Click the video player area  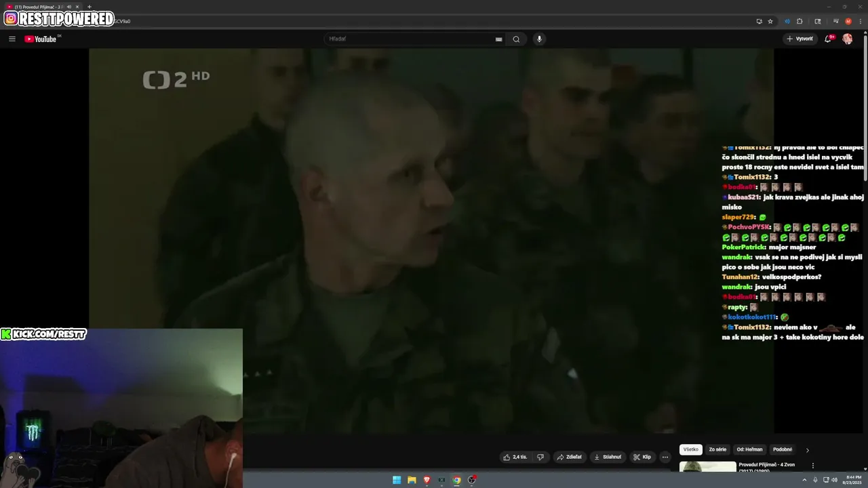tap(431, 241)
